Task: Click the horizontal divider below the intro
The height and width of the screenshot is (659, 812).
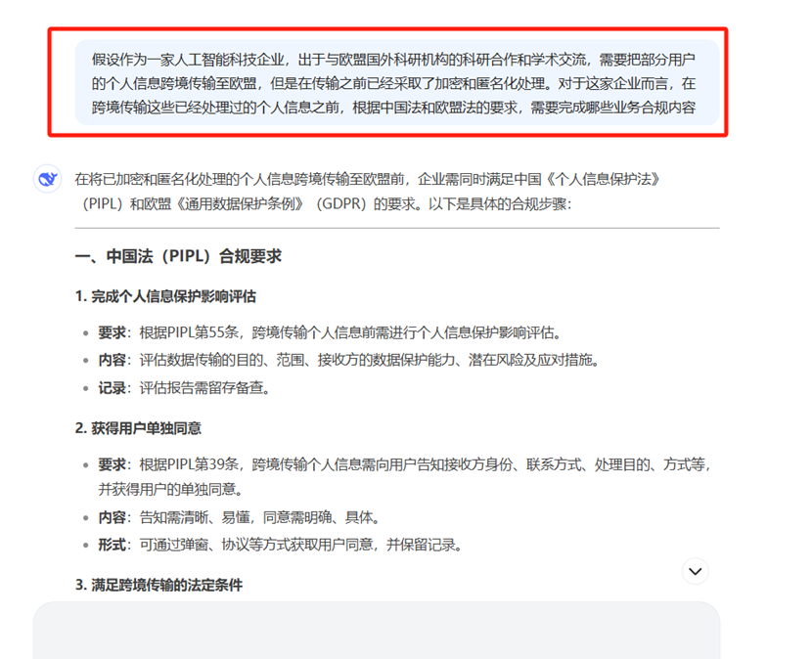Action: point(397,228)
